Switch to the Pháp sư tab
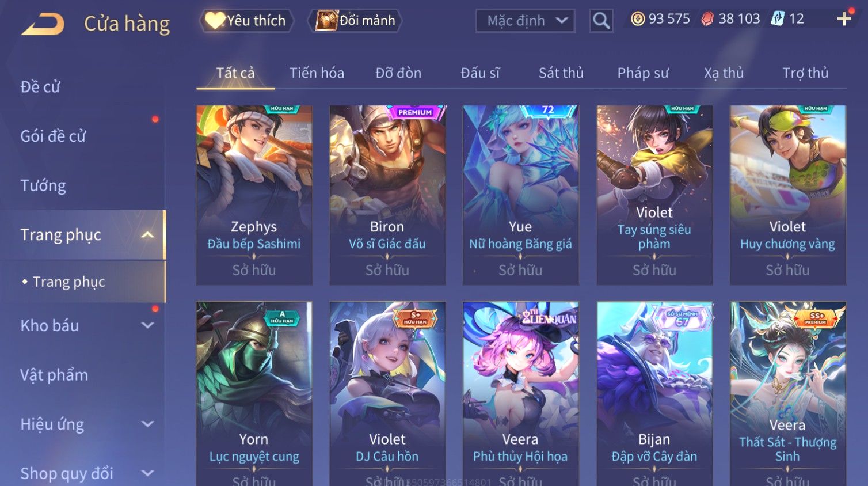 (643, 73)
